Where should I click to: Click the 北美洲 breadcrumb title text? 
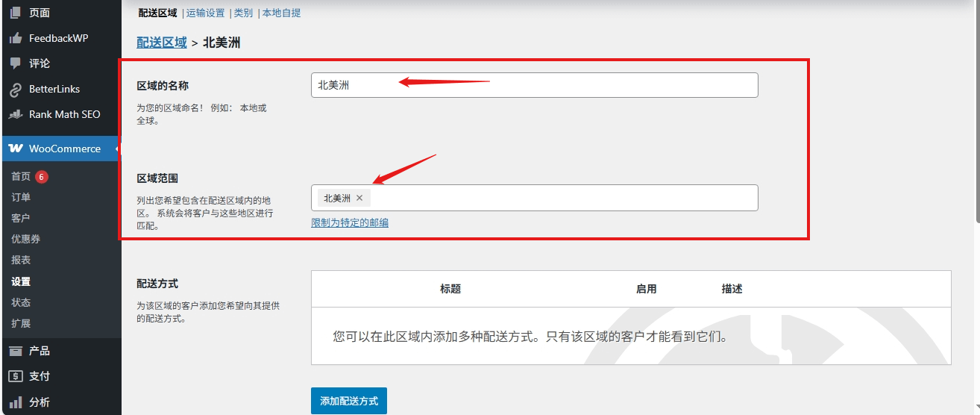222,43
